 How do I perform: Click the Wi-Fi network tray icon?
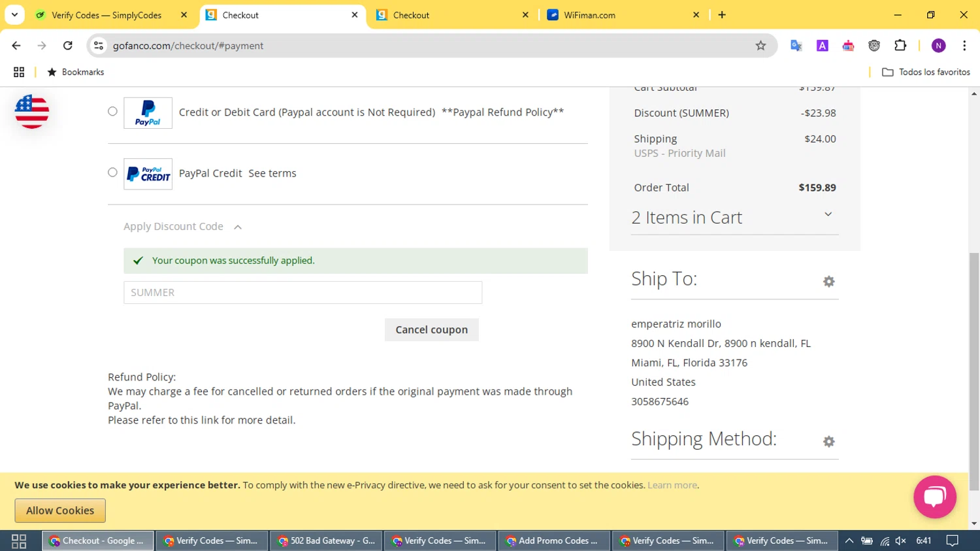(x=885, y=541)
